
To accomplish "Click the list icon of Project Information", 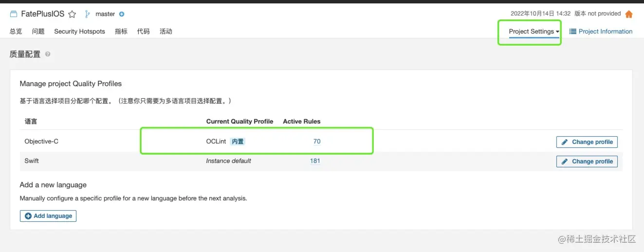I will pos(573,31).
